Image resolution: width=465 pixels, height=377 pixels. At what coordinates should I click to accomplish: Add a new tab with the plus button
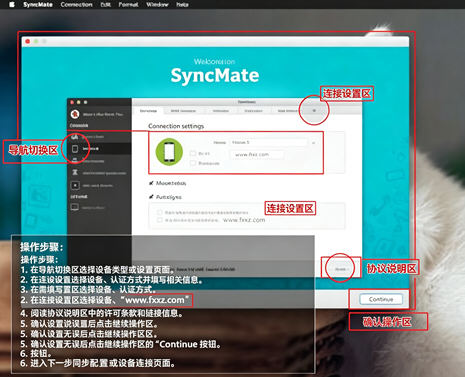click(314, 110)
